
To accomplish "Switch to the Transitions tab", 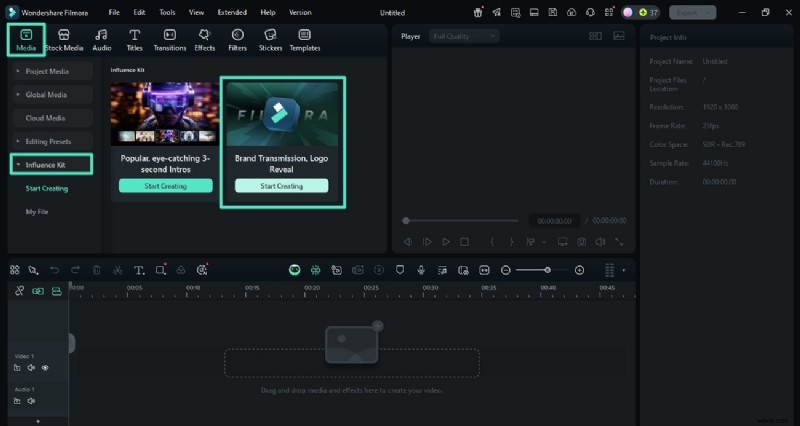I will click(x=170, y=39).
